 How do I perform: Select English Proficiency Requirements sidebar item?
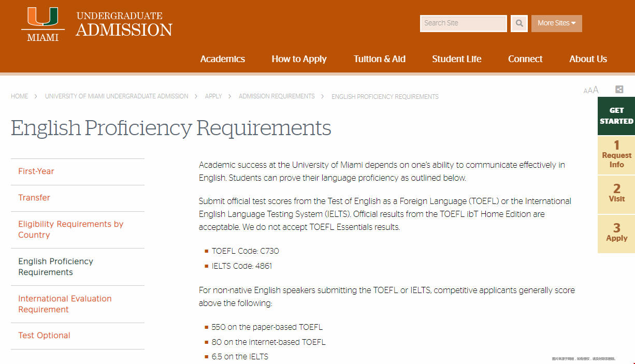pos(56,267)
